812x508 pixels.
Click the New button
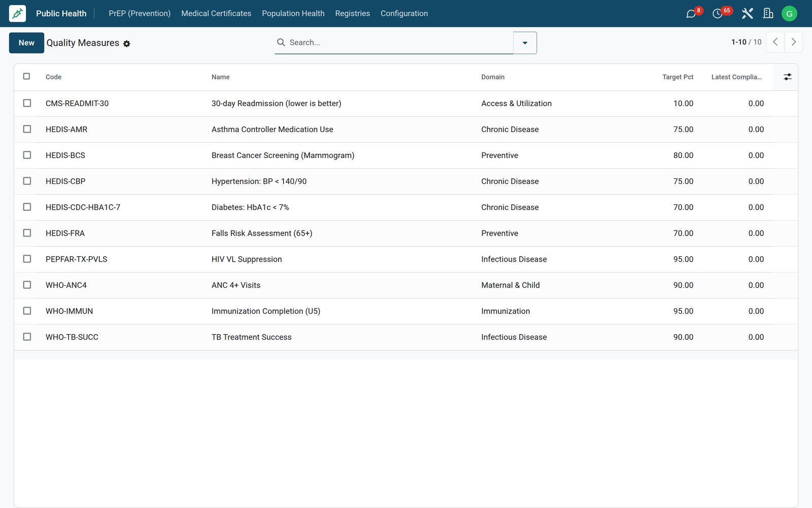[26, 43]
